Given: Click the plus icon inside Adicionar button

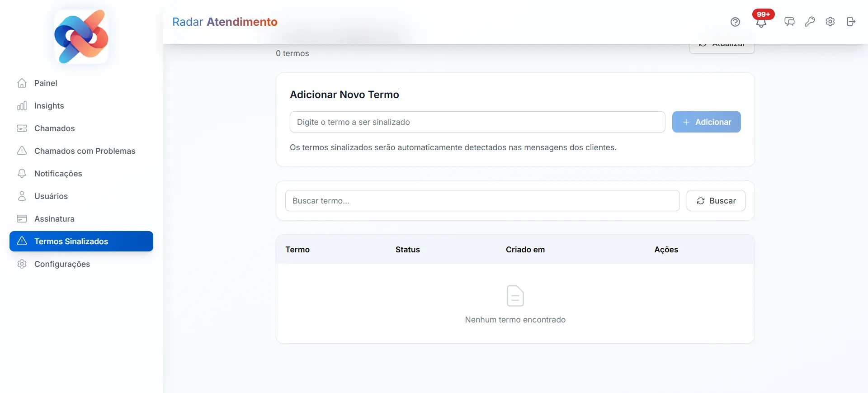Looking at the screenshot, I should (x=686, y=122).
